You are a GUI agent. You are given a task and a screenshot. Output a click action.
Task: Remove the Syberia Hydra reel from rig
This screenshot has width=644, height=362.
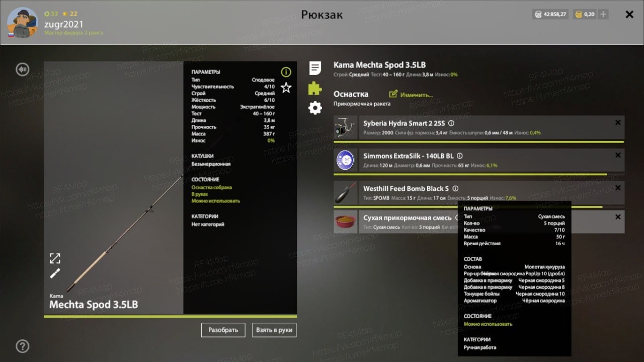(x=618, y=123)
